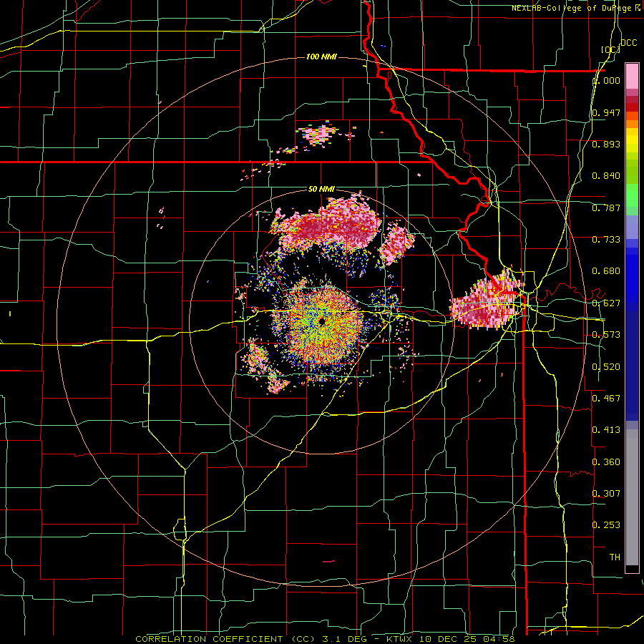The image size is (644, 644).
Task: Click the DCC product label
Action: (628, 43)
